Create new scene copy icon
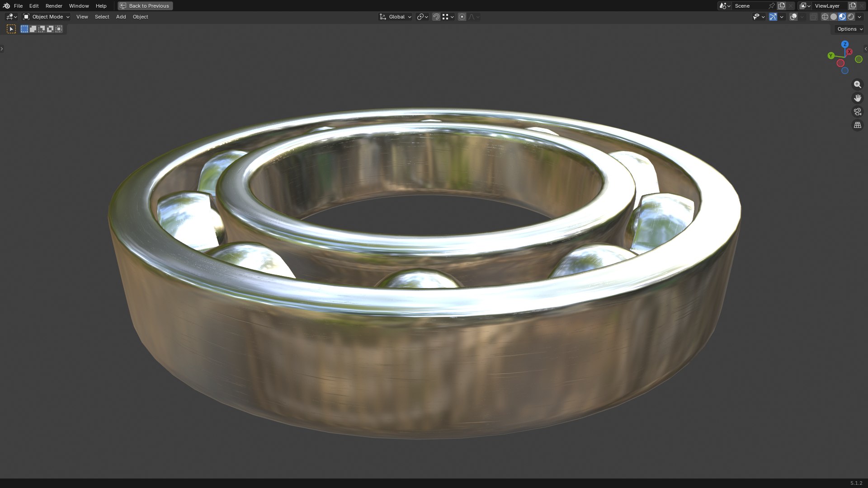Image resolution: width=868 pixels, height=488 pixels. pos(782,6)
